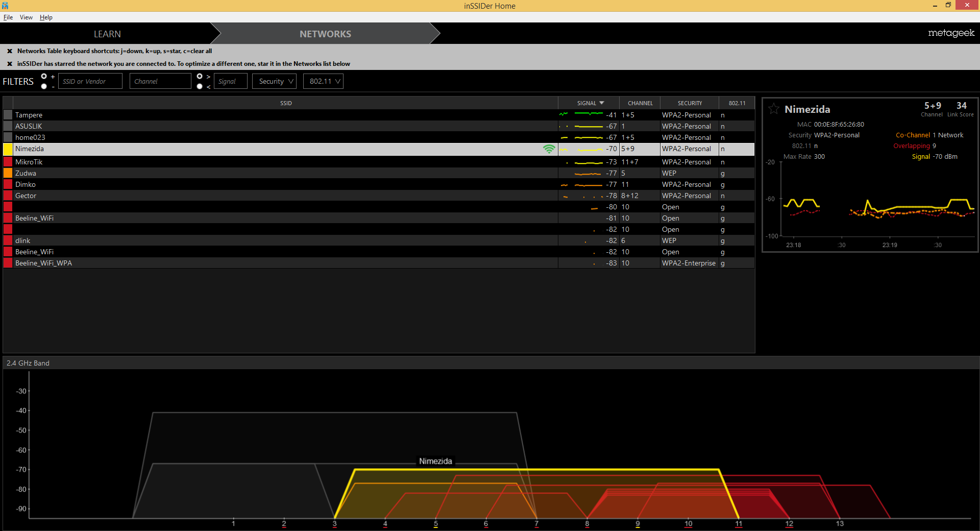Select the MikroTik network row
The width and height of the screenshot is (980, 531).
(x=379, y=162)
